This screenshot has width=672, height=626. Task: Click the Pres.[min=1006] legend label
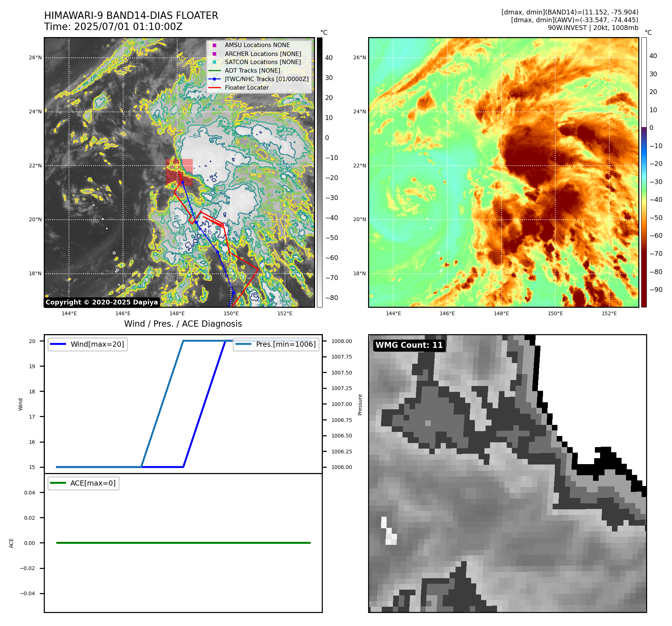coord(286,344)
